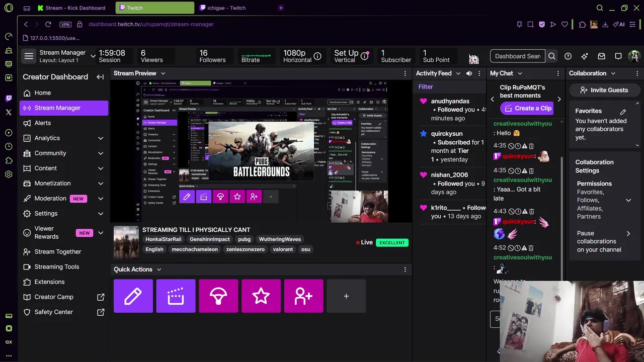Open Whispers chat bubble icon
Image resolution: width=644 pixels, height=362 pixels.
point(618,56)
